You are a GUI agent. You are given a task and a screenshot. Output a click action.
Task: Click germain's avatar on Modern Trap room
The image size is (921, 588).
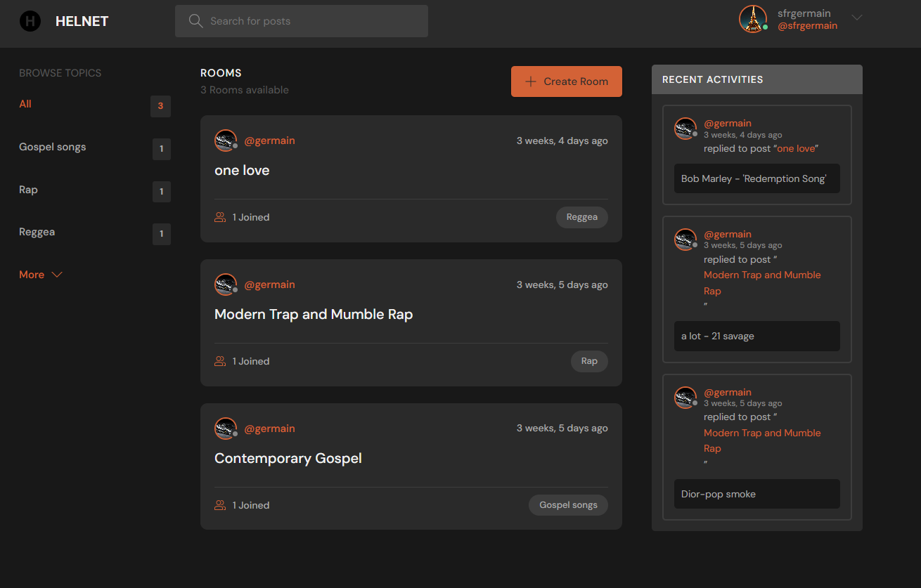(226, 285)
